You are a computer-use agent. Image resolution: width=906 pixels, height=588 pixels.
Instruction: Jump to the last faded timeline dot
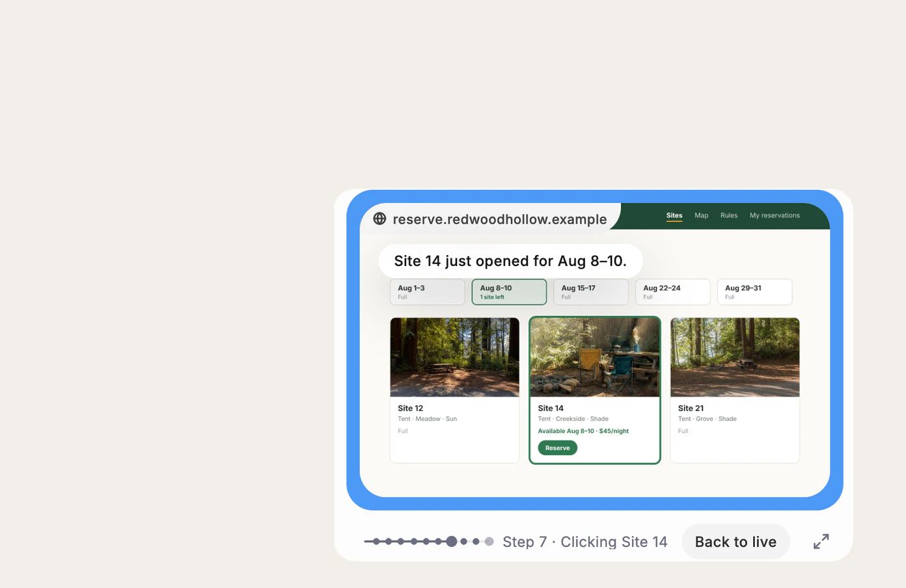[489, 541]
